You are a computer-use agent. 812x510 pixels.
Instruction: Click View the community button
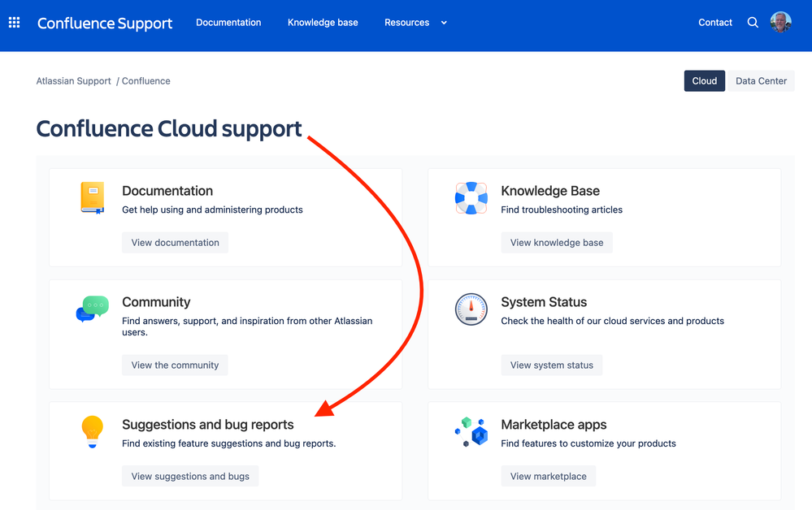pyautogui.click(x=175, y=365)
